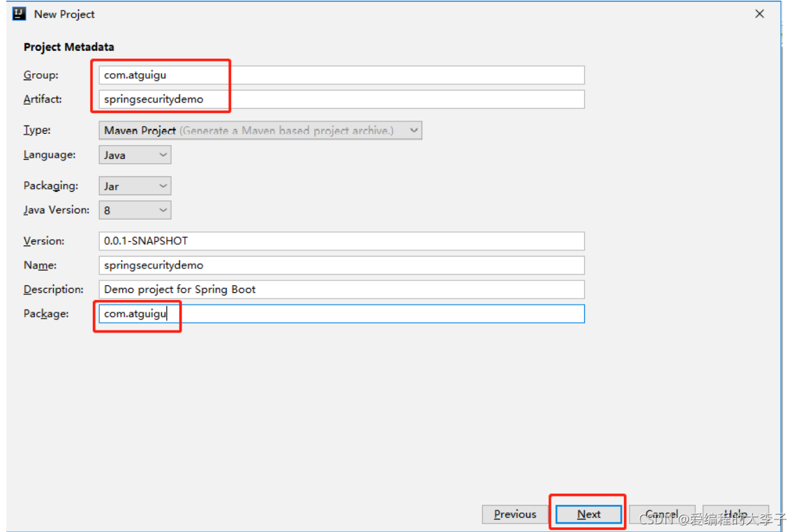Click the Description label
The height and width of the screenshot is (532, 797).
pyautogui.click(x=53, y=289)
